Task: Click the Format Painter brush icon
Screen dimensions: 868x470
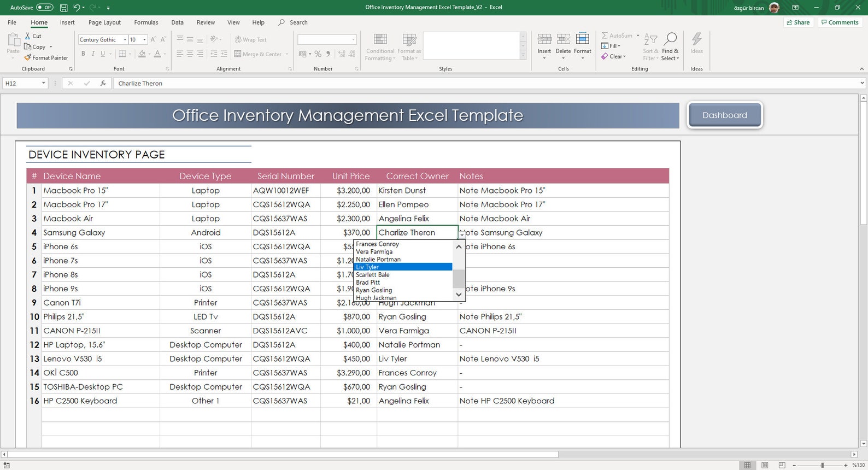Action: 28,57
